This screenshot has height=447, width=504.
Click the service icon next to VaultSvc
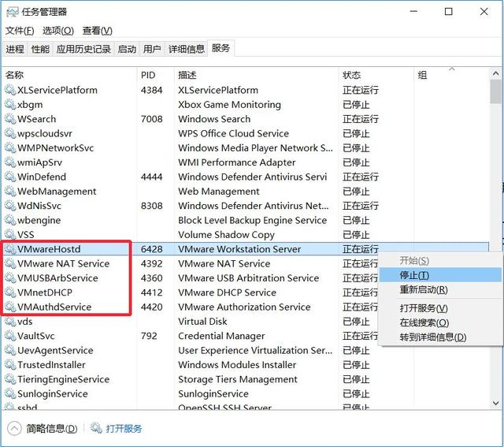point(10,336)
